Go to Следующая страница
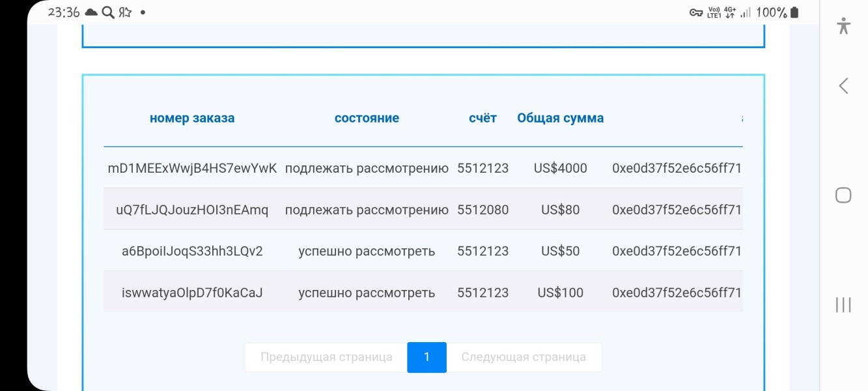868x391 pixels. pyautogui.click(x=524, y=357)
